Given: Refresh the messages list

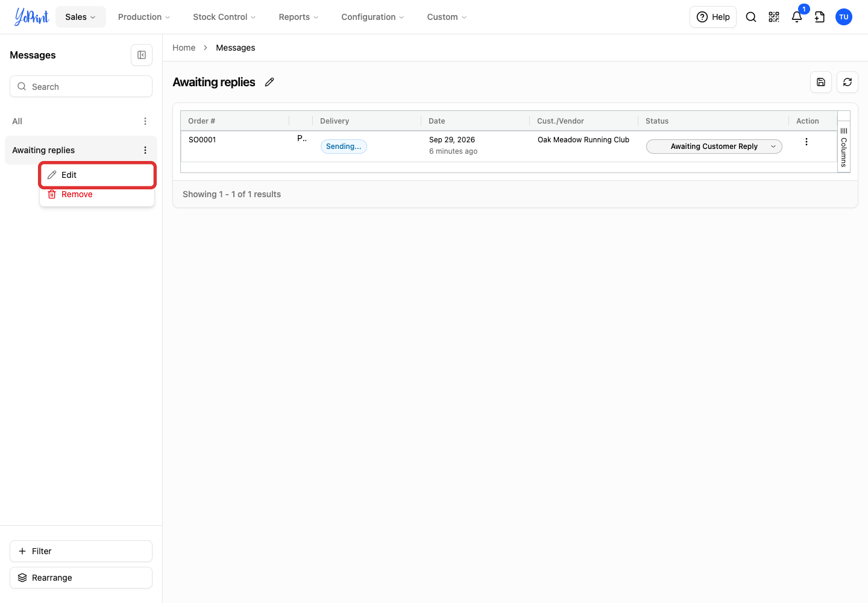Looking at the screenshot, I should (848, 82).
